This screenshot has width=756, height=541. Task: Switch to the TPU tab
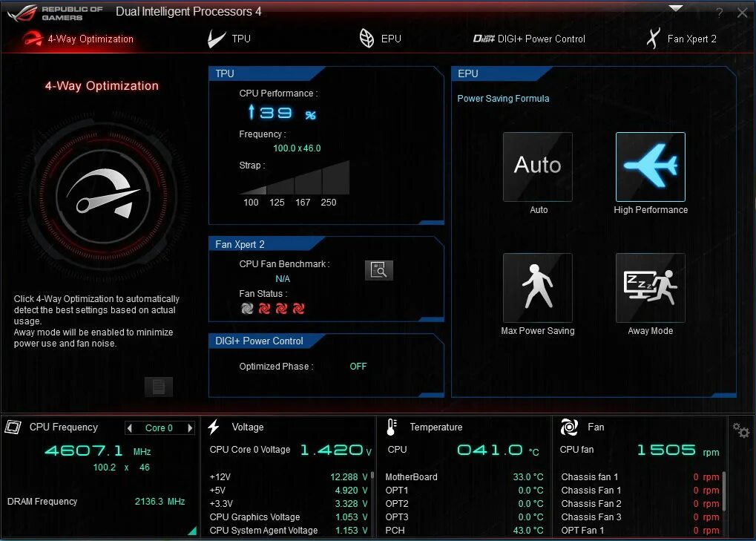229,39
